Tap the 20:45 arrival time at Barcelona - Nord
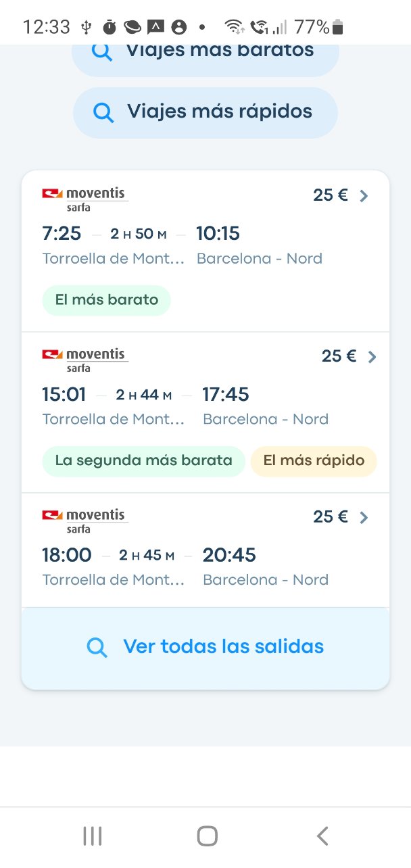The image size is (411, 868). [x=229, y=555]
